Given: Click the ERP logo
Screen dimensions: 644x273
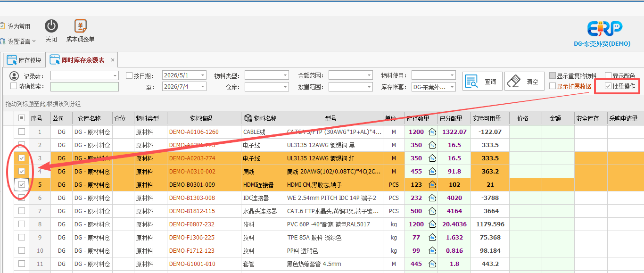Looking at the screenshot, I should (x=605, y=28).
